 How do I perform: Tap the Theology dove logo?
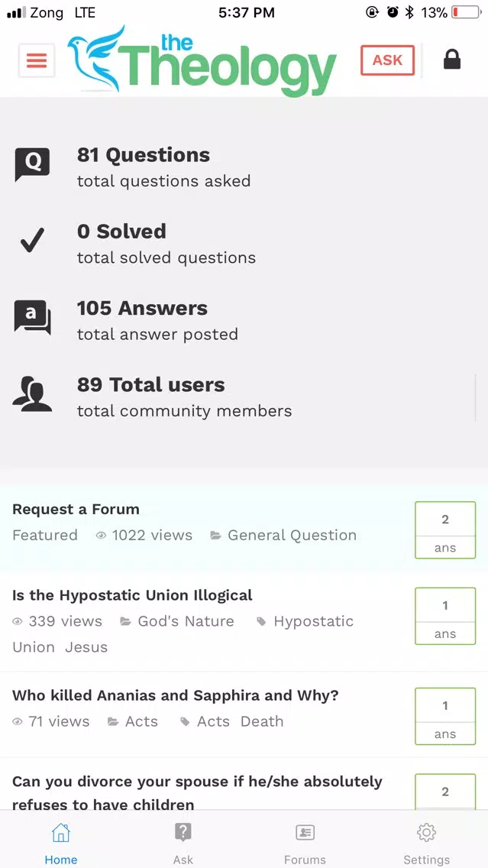202,61
